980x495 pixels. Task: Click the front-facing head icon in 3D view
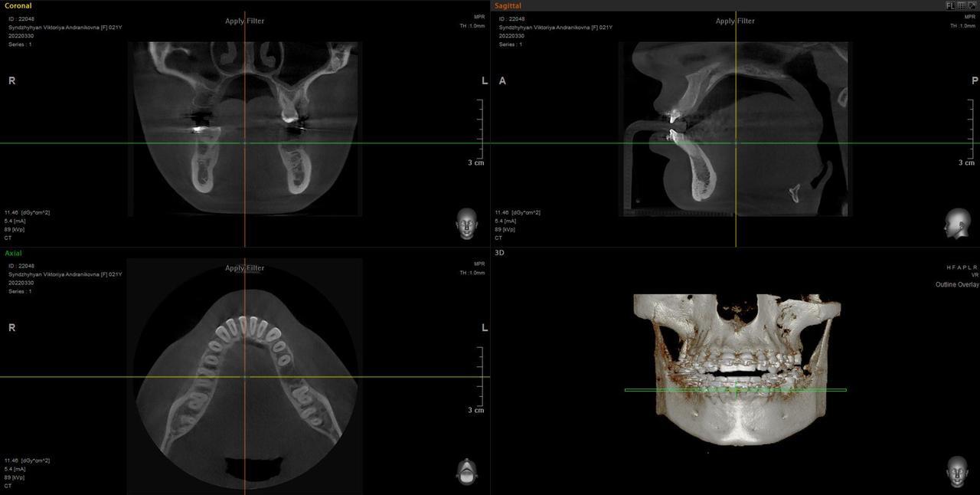click(956, 471)
